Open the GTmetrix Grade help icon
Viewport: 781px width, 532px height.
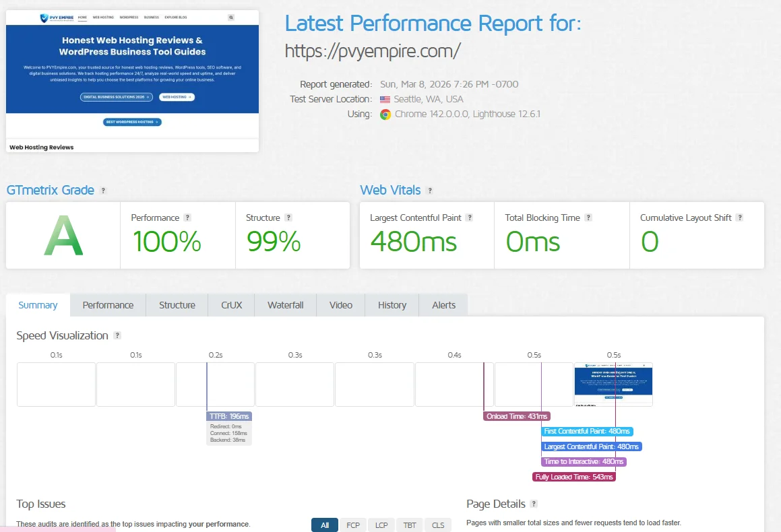click(103, 190)
